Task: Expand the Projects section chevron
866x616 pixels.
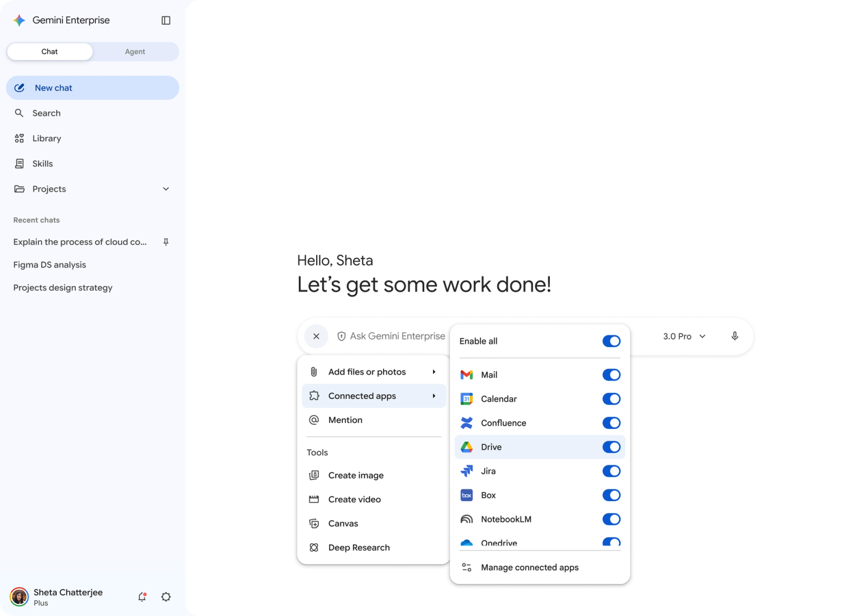Action: pyautogui.click(x=166, y=189)
